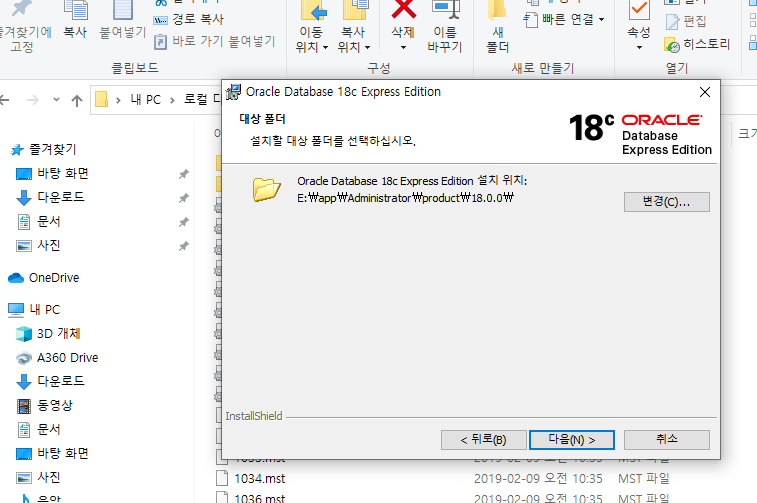Open the recent locations dropdown chevron
Viewport: 757px width, 503px height.
tap(56, 100)
